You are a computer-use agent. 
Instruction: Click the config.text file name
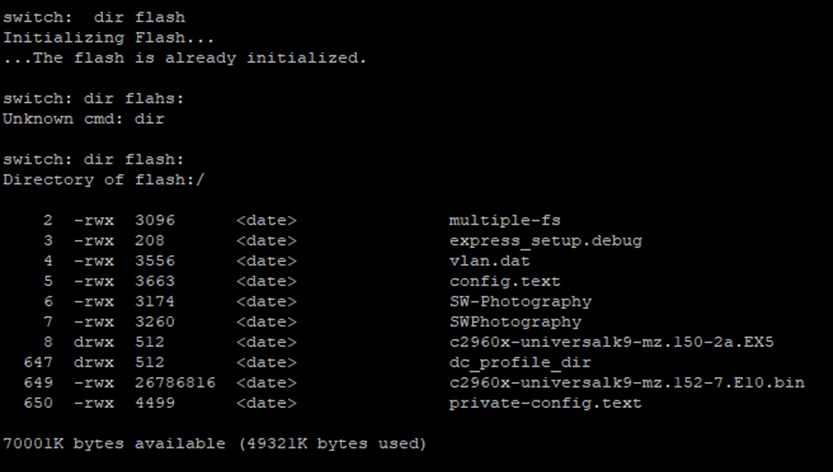click(504, 281)
